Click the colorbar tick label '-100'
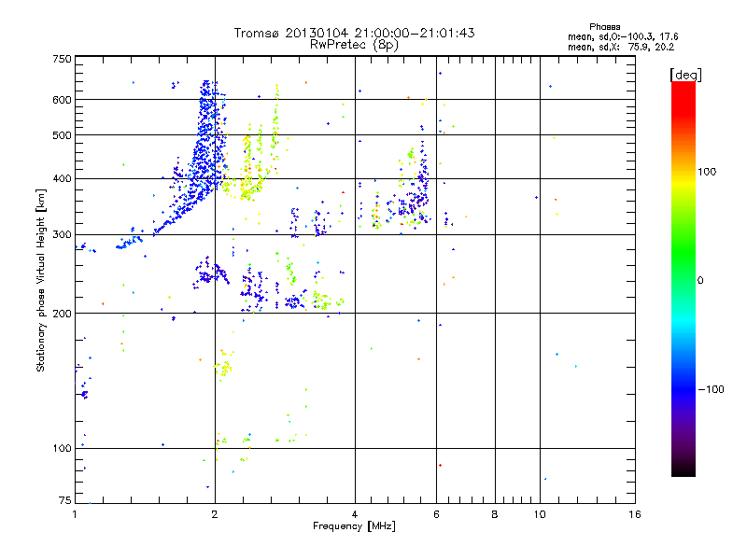 tap(711, 389)
